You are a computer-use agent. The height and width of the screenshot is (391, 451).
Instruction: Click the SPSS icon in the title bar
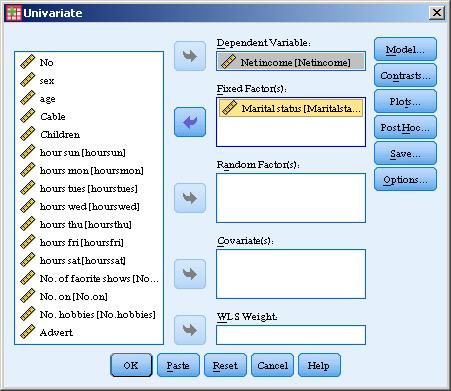(14, 13)
